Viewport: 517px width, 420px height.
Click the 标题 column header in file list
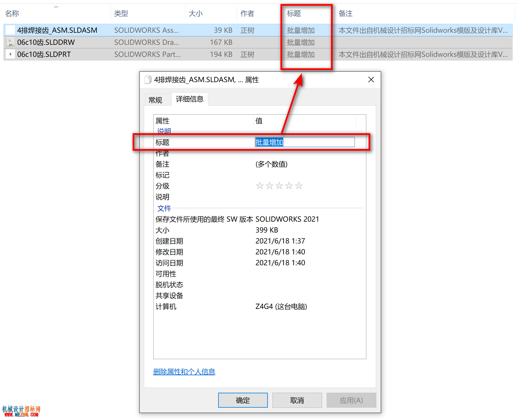[x=294, y=13]
